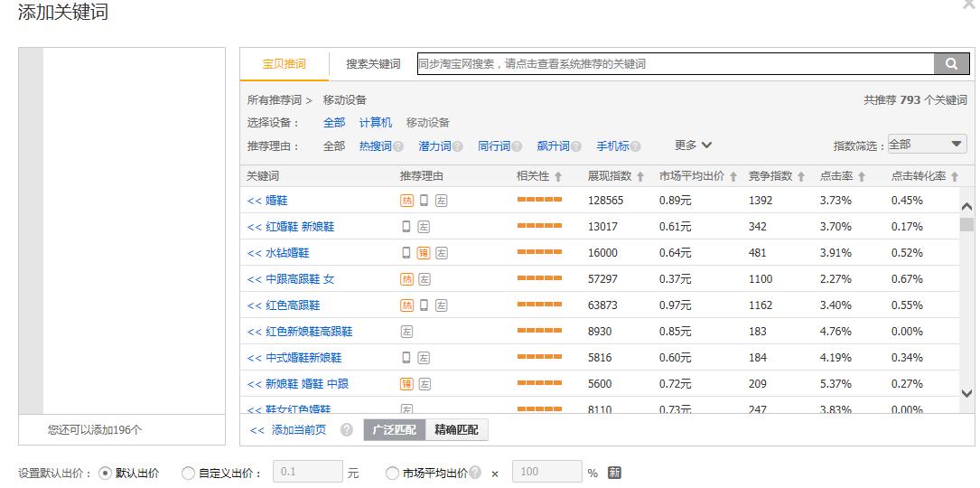
Task: Switch to the 宝贝推词 tab
Action: 285,64
